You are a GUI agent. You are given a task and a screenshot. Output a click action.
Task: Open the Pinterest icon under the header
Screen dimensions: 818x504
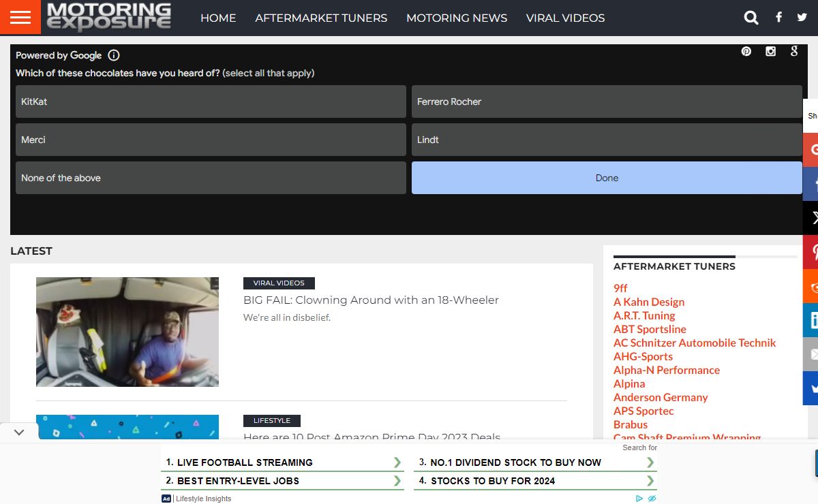(746, 51)
